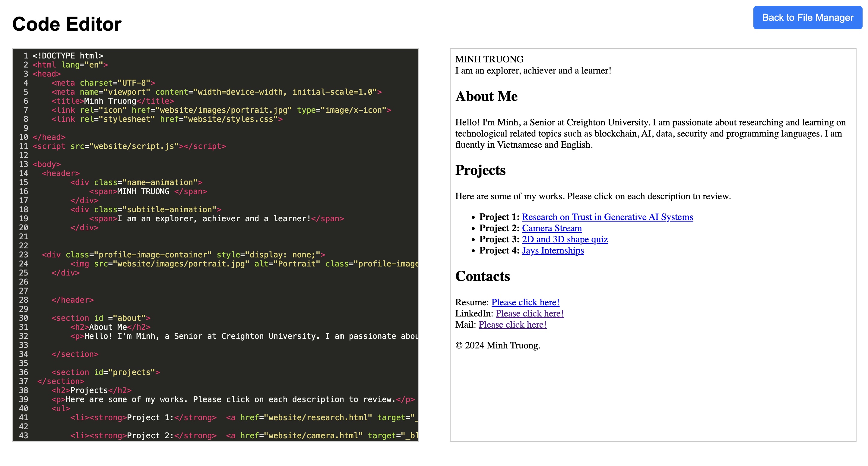
Task: Click the '© 2024 Minh Truong.' footer text
Action: tap(498, 345)
